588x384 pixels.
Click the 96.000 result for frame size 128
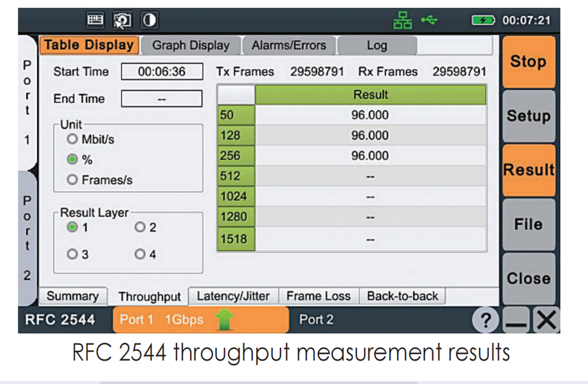[x=370, y=135]
